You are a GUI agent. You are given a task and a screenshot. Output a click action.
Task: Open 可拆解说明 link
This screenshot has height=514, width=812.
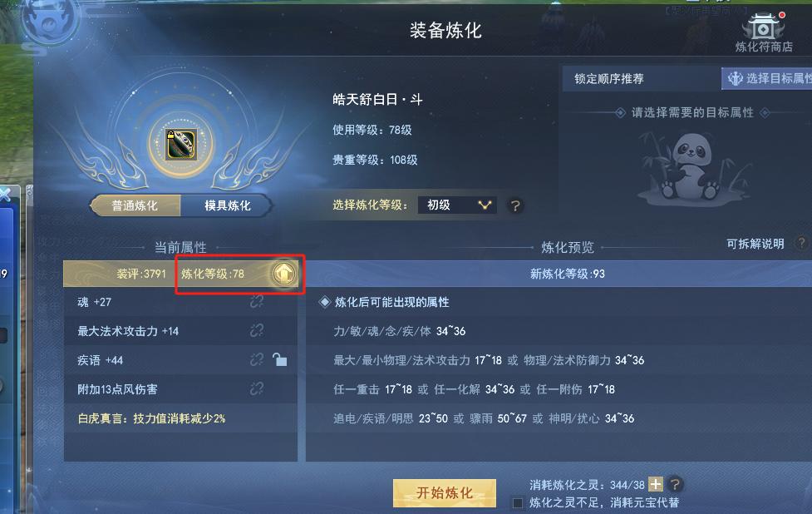coord(755,244)
